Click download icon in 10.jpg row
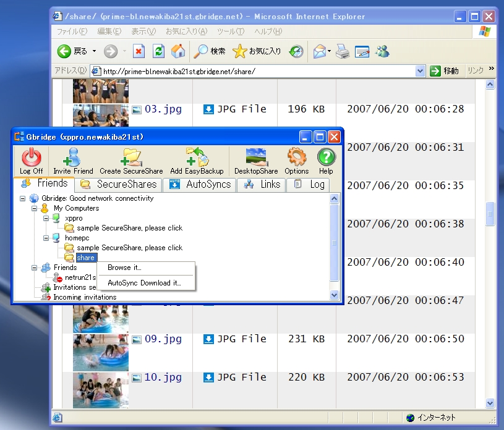 (x=208, y=377)
